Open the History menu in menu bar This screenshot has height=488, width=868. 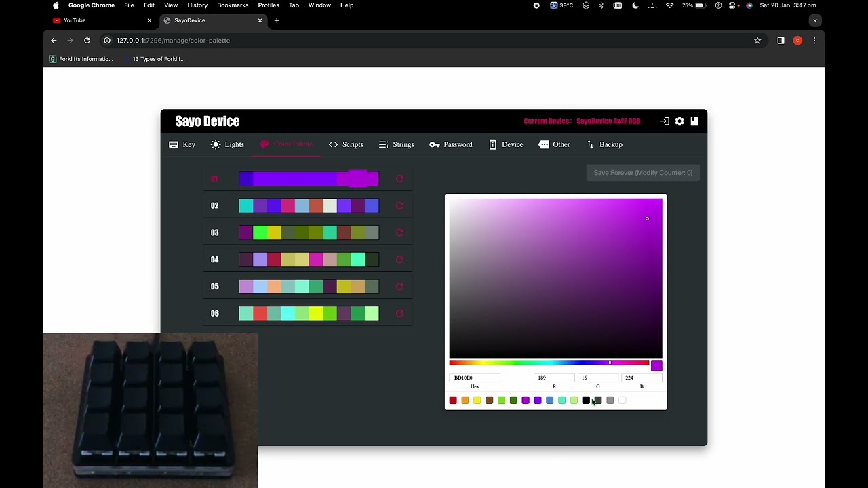[x=197, y=5]
